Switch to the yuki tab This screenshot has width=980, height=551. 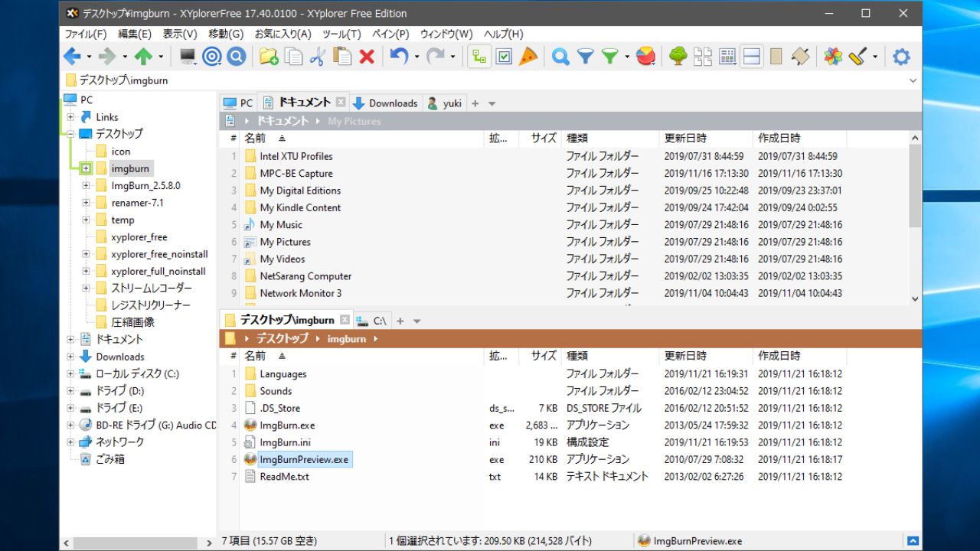[445, 103]
